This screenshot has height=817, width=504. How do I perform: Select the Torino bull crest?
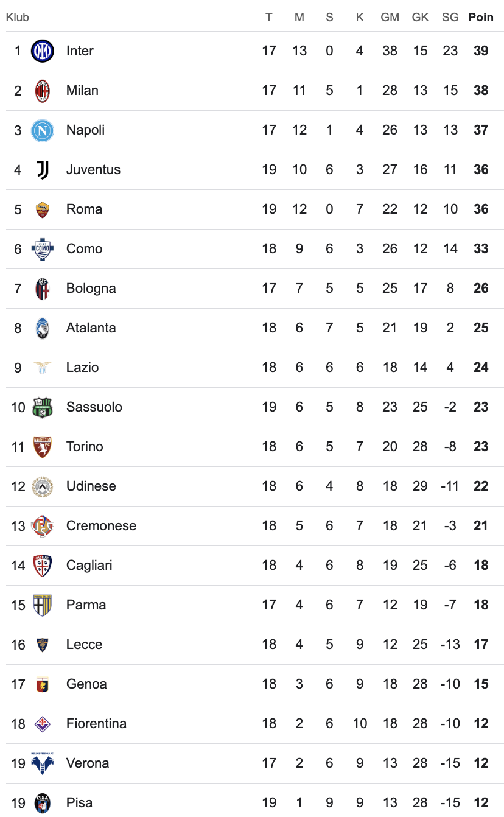pyautogui.click(x=43, y=447)
